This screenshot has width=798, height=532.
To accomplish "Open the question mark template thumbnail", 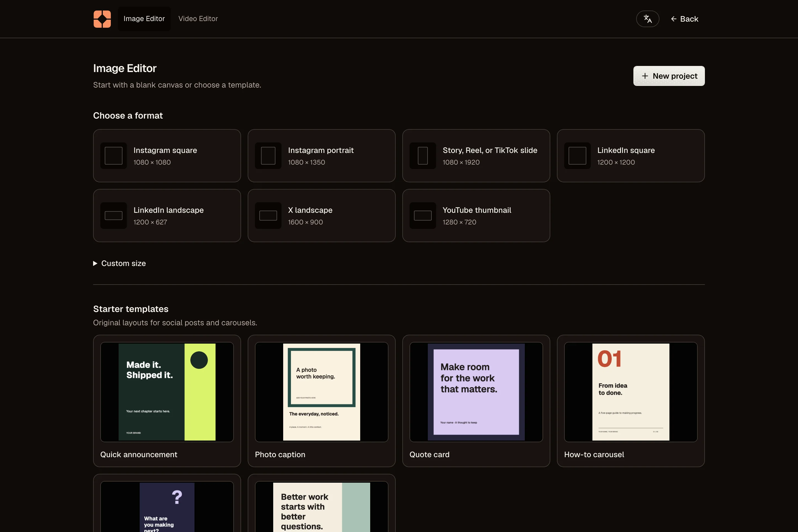I will pos(167,507).
